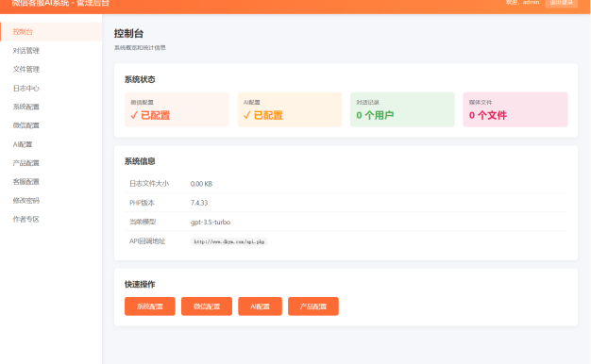Image resolution: width=591 pixels, height=364 pixels.
Task: Click the 系统状态 section heading
Action: [140, 79]
